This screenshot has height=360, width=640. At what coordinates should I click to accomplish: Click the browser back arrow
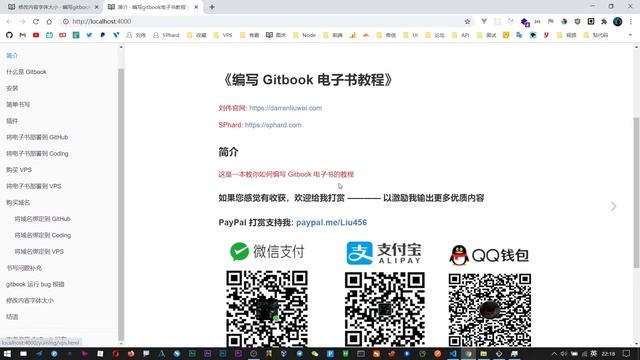point(9,22)
